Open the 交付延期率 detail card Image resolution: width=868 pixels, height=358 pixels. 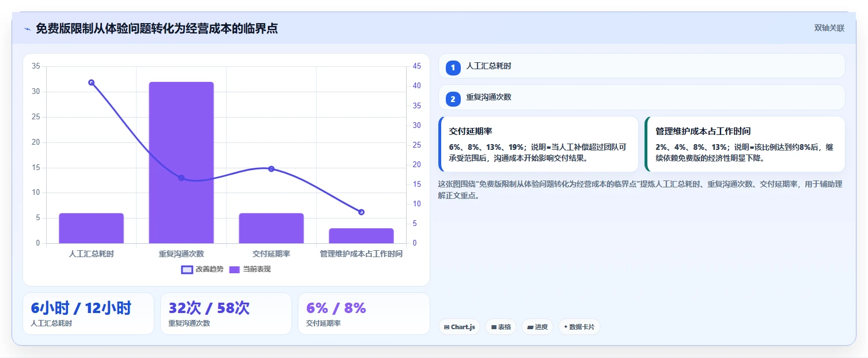(x=539, y=144)
